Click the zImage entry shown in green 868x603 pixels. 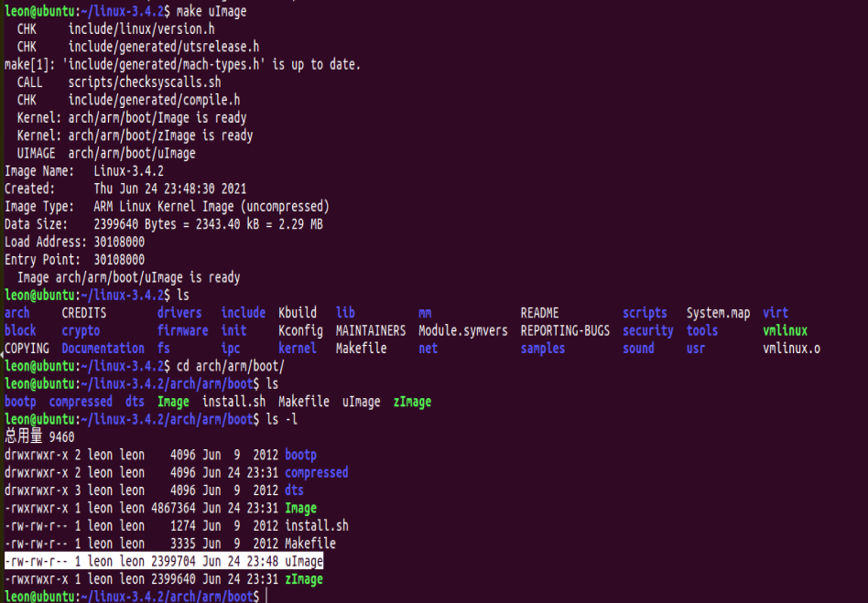click(x=411, y=401)
